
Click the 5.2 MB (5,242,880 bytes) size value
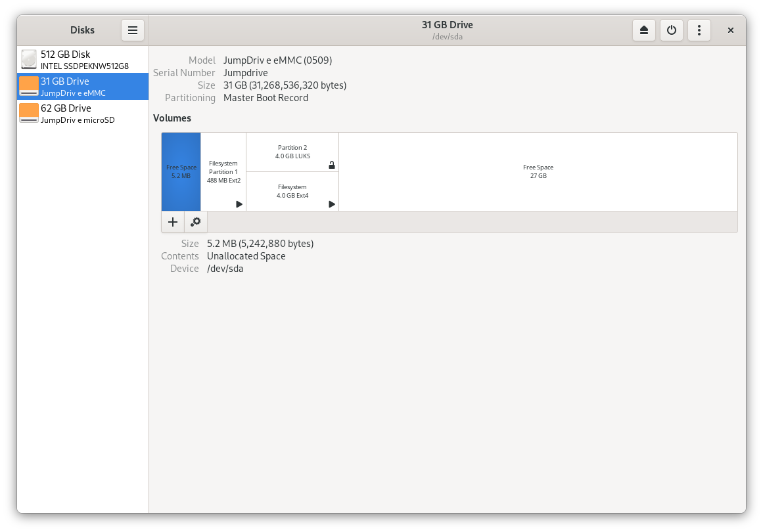260,244
